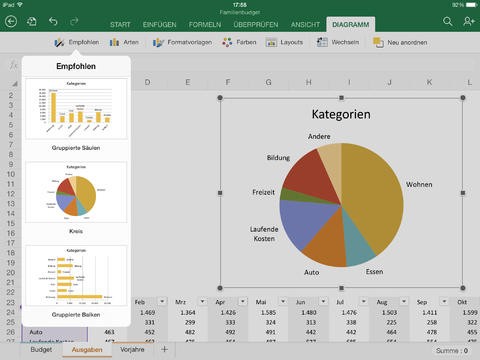This screenshot has height=360, width=480.
Task: Tap the back arrow icon
Action: pyautogui.click(x=11, y=22)
